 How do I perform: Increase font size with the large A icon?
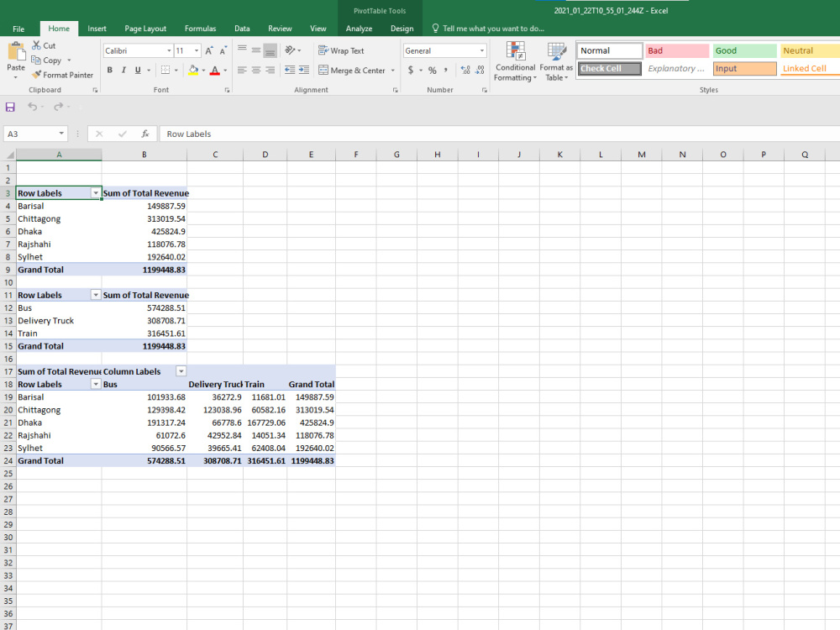209,51
